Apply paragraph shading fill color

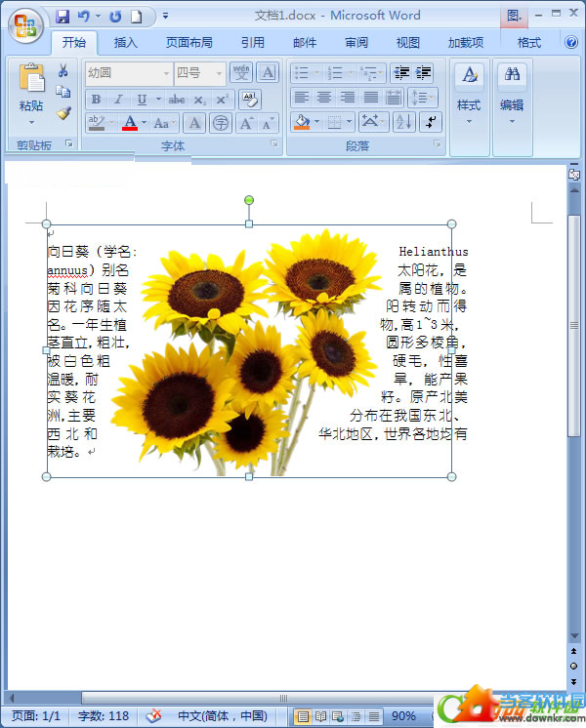click(302, 122)
